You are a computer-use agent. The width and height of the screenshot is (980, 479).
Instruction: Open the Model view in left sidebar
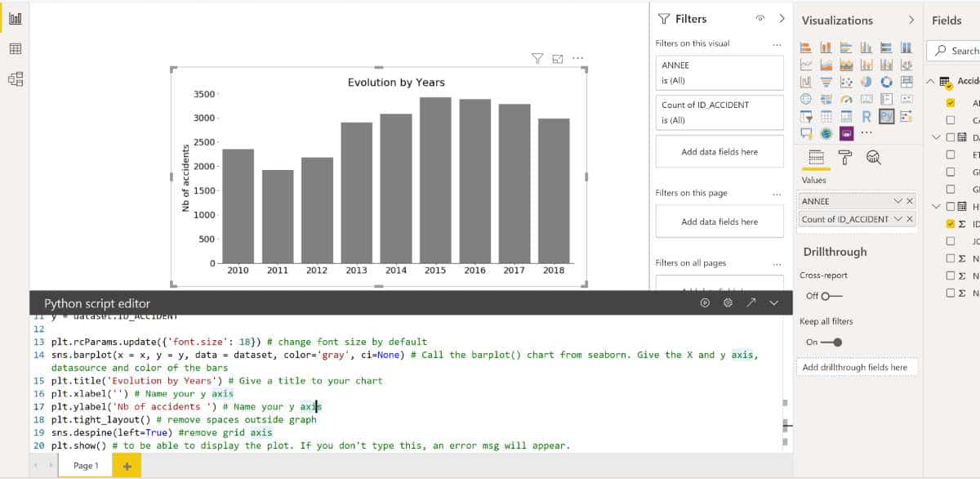(x=15, y=78)
